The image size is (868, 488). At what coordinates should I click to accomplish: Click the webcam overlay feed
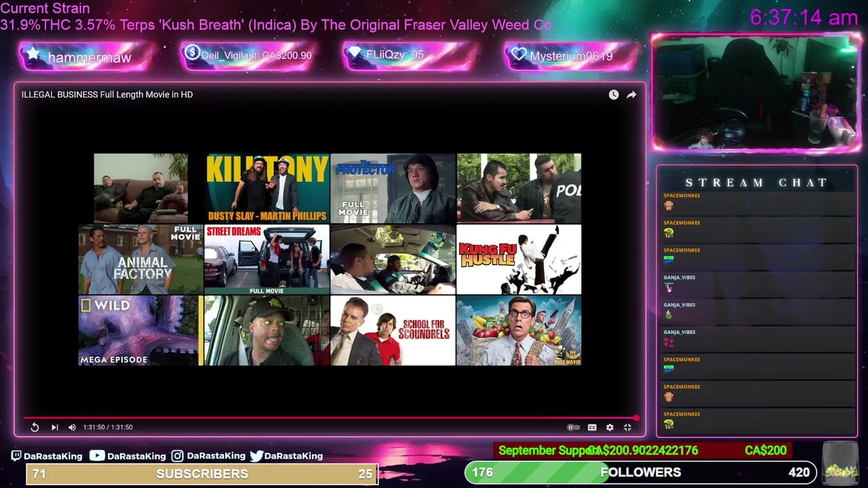pyautogui.click(x=756, y=92)
